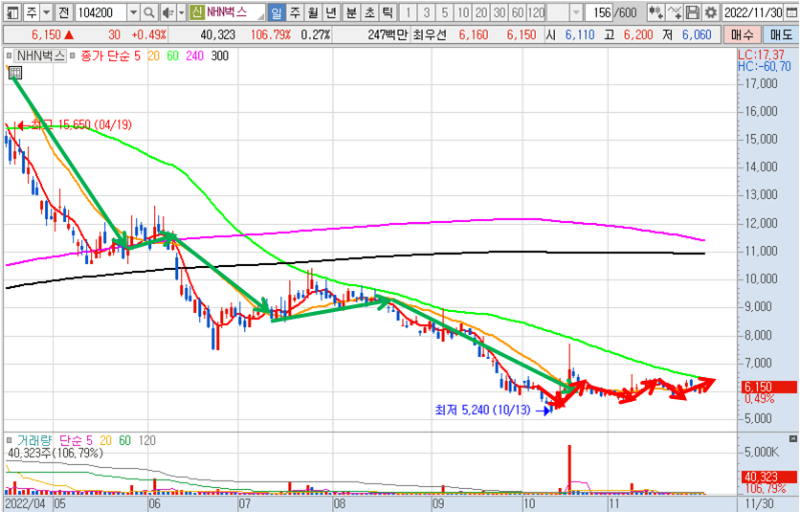The width and height of the screenshot is (800, 512).
Task: Select interval 10 button
Action: 463,12
